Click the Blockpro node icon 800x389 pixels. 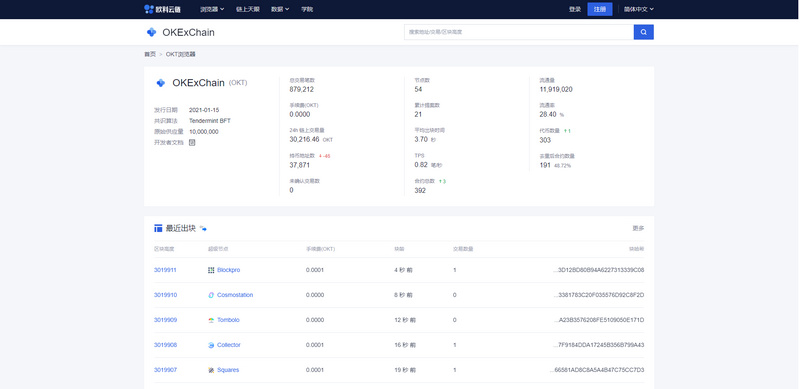211,270
